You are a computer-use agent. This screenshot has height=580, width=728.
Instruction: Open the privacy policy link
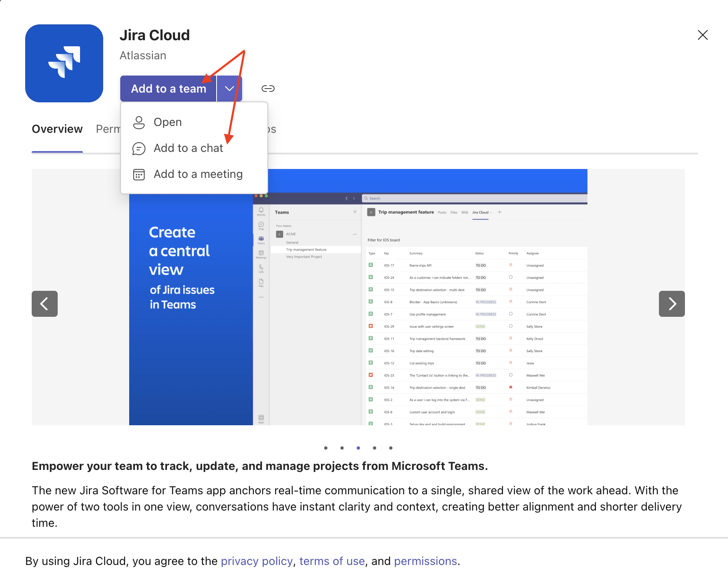click(x=256, y=561)
